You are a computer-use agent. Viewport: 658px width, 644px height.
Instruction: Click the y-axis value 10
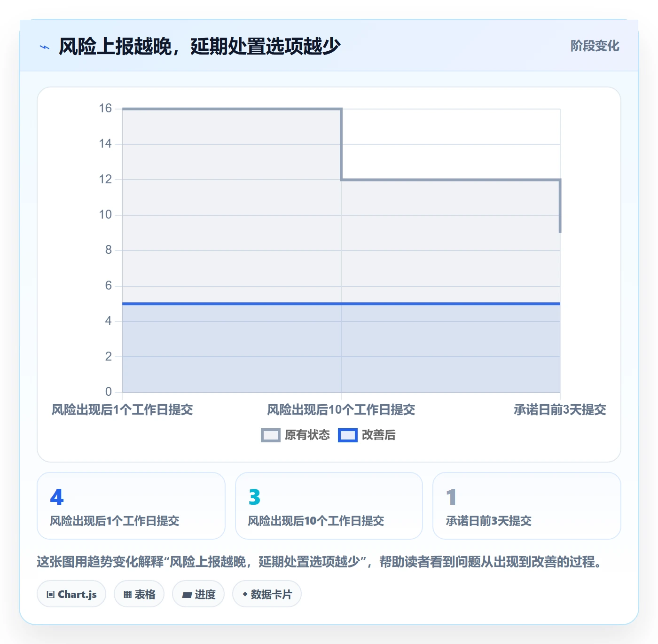pos(105,215)
